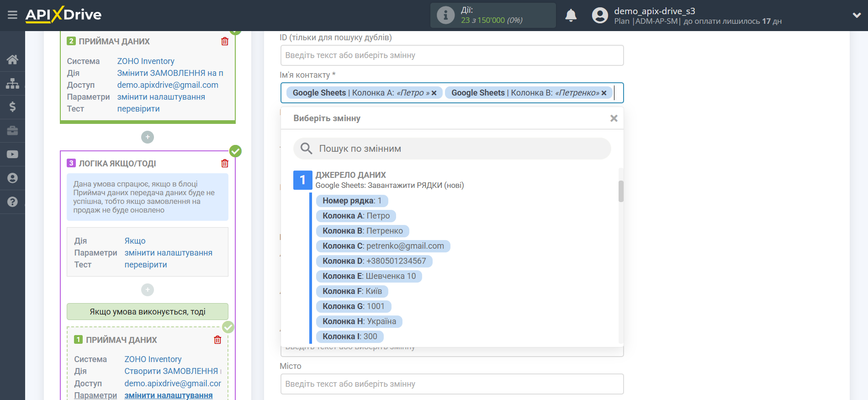Viewport: 868px width, 400px height.
Task: Select variable Колонка G: 1001
Action: click(354, 306)
